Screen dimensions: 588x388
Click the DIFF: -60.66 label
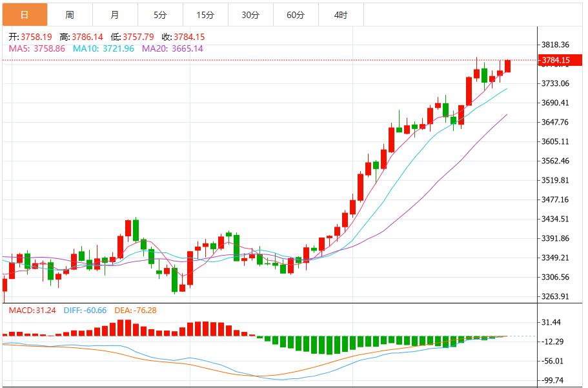[86, 310]
